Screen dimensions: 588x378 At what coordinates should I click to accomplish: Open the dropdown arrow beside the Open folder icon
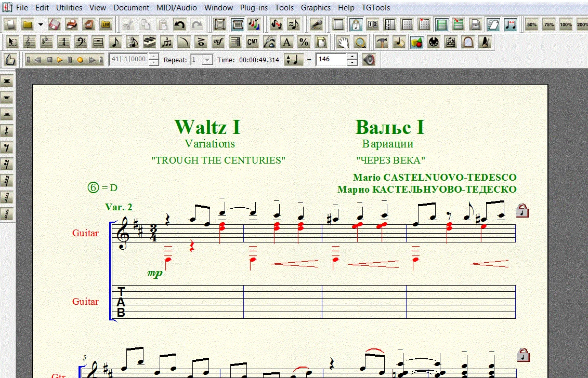coord(41,24)
